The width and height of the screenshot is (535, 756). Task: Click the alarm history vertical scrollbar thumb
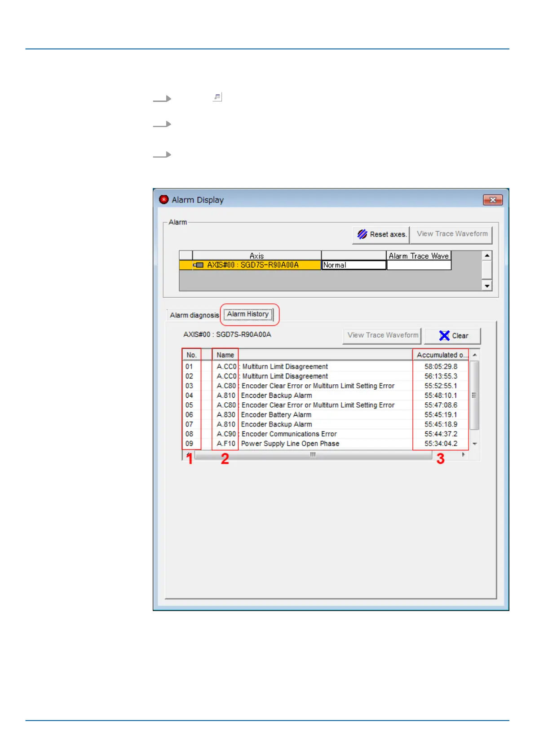(x=475, y=395)
